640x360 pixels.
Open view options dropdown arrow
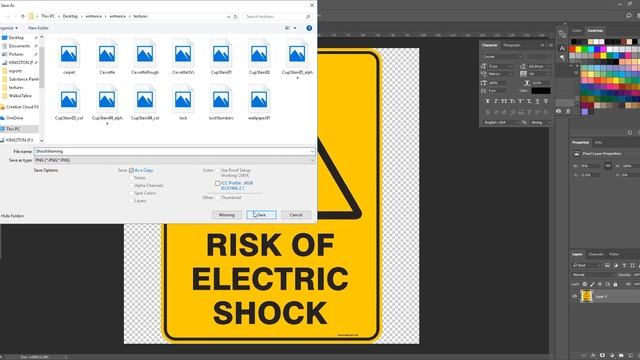click(x=295, y=28)
